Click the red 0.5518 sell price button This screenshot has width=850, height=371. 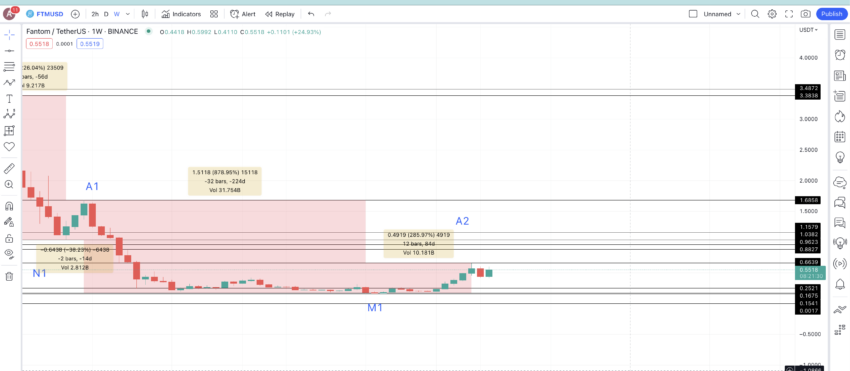coord(39,43)
